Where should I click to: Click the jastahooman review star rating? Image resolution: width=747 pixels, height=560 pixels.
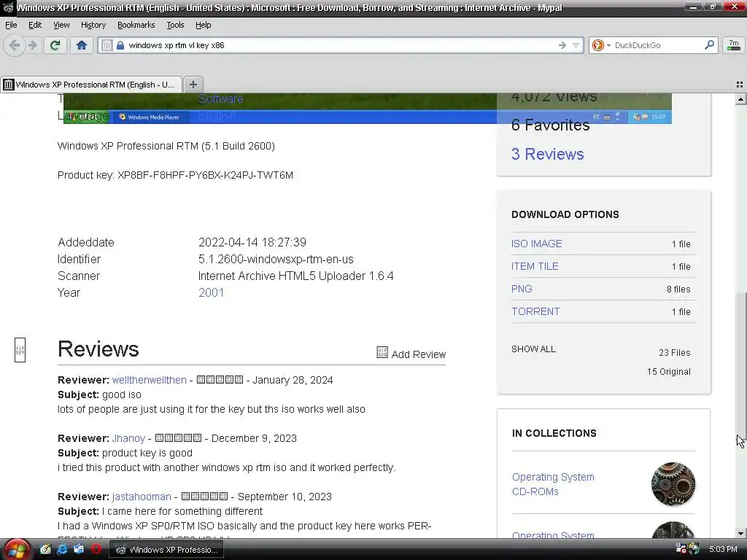204,497
